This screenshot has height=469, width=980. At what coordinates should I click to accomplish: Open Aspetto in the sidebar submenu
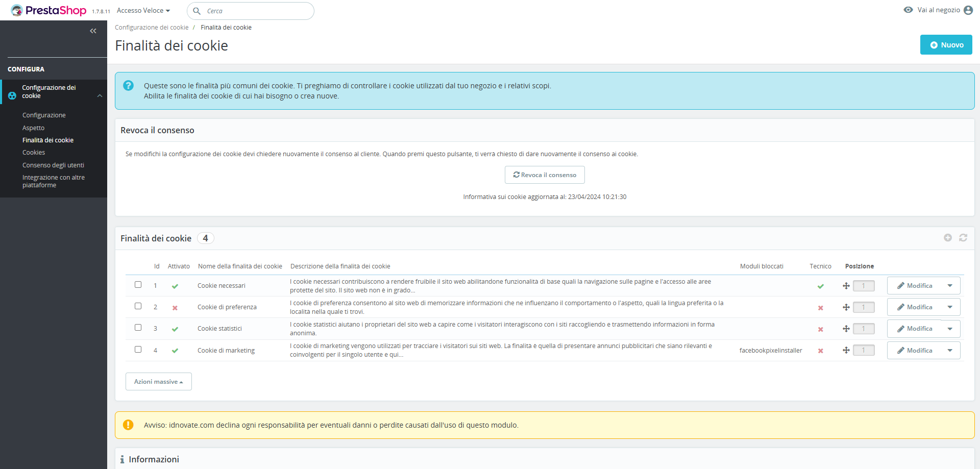point(33,128)
